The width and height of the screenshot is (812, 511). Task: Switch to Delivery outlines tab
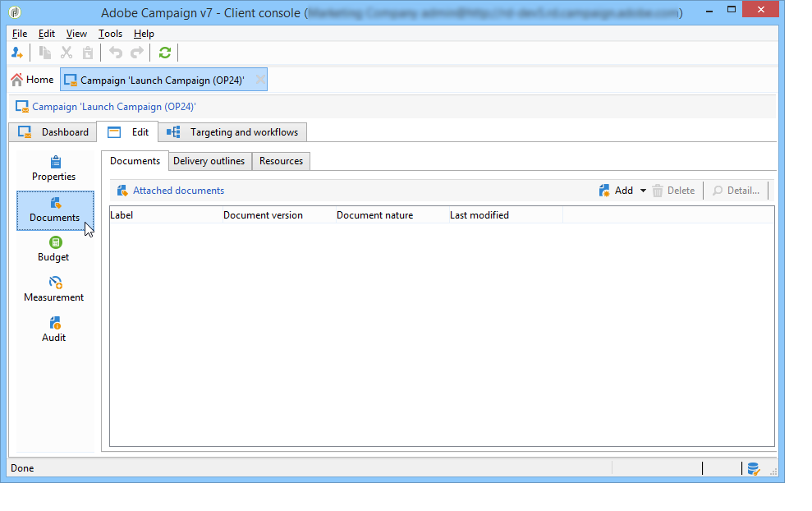pos(209,161)
